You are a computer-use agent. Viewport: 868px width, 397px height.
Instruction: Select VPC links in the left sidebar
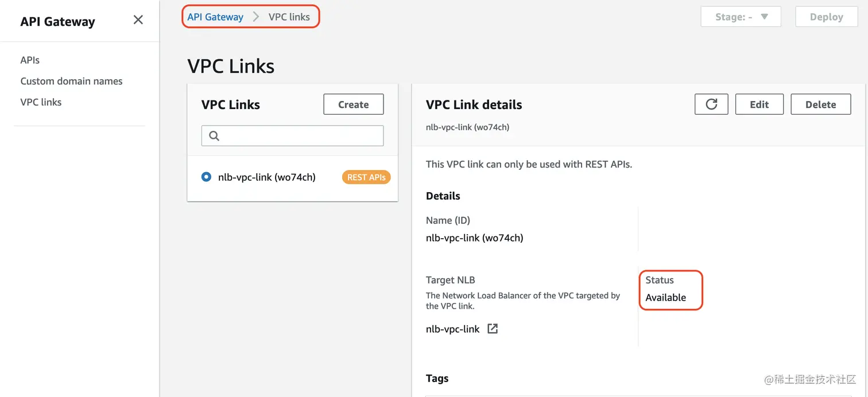pyautogui.click(x=41, y=102)
